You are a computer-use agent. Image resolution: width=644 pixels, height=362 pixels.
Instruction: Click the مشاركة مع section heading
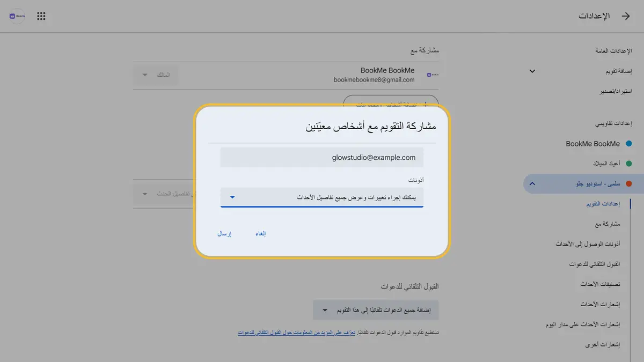(425, 50)
